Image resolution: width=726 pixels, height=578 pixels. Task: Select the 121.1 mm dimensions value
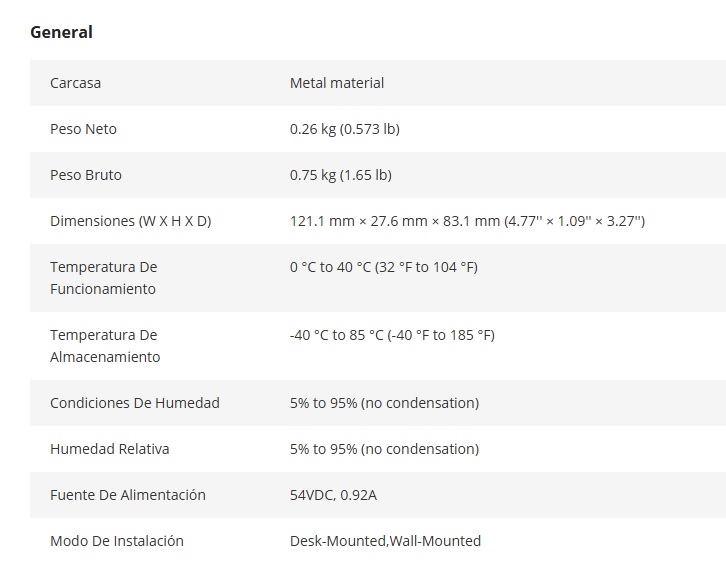(467, 221)
